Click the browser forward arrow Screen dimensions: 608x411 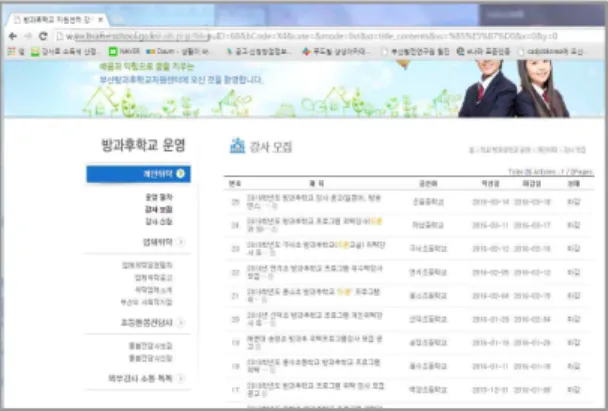click(x=28, y=36)
